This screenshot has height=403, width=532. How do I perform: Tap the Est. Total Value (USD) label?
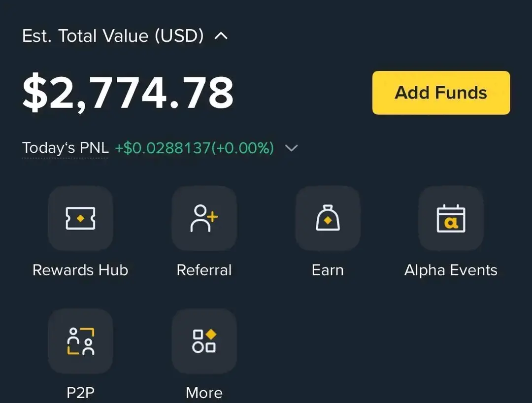click(113, 35)
